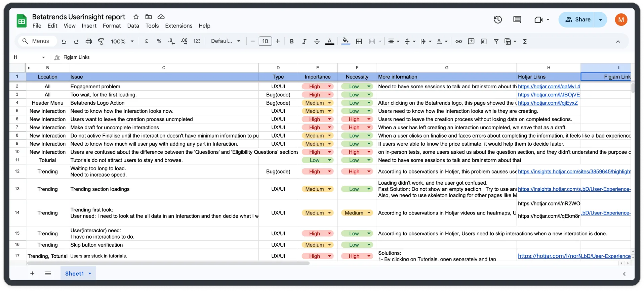Insert a chart
This screenshot has width=644, height=291.
(x=484, y=41)
